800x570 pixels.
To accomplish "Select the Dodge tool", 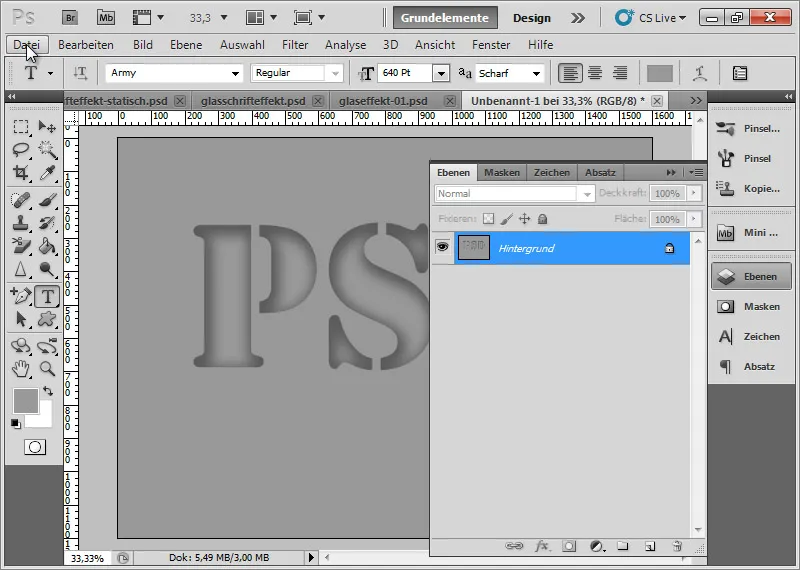I will 47,269.
